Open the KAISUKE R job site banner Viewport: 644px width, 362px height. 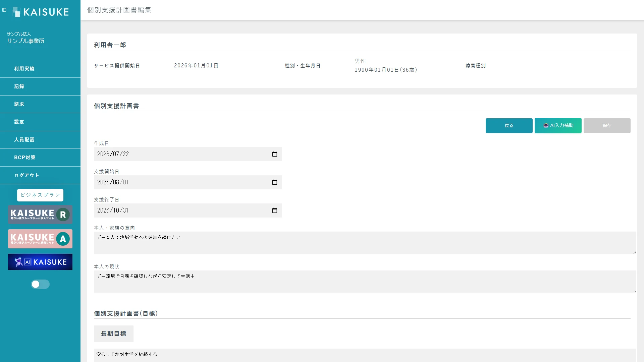(x=40, y=215)
